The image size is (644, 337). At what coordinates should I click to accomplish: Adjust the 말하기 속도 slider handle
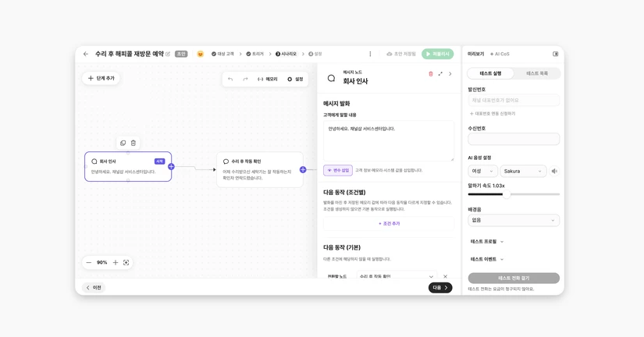coord(507,194)
